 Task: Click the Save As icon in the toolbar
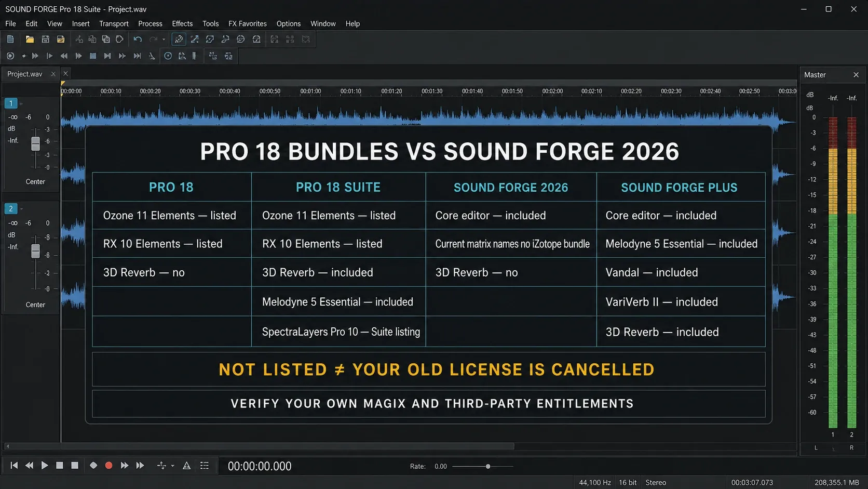[61, 39]
